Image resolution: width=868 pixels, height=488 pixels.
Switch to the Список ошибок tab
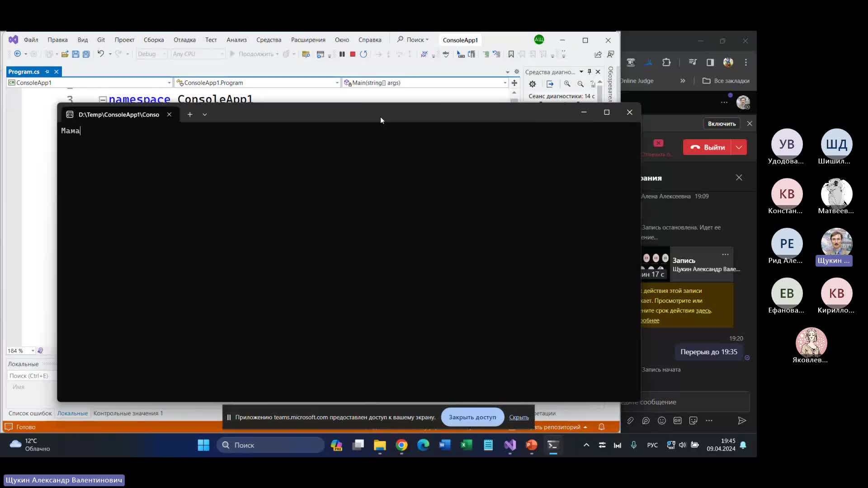30,413
